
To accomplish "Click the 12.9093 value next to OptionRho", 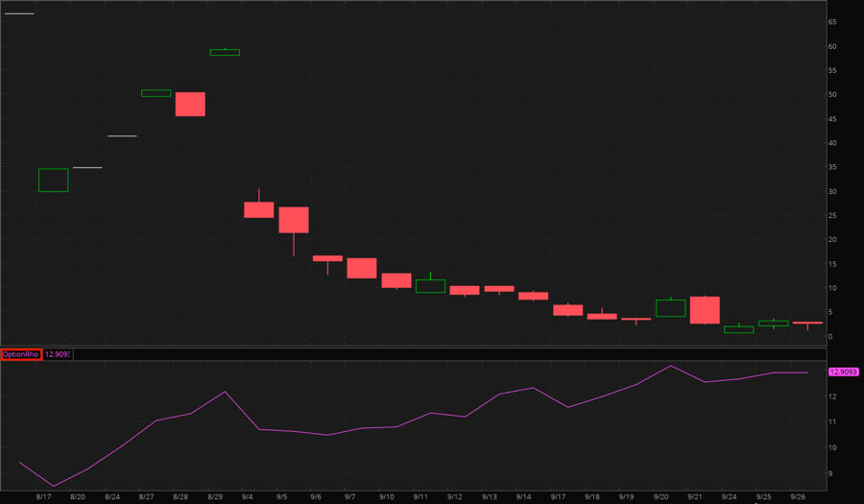I will tap(57, 354).
